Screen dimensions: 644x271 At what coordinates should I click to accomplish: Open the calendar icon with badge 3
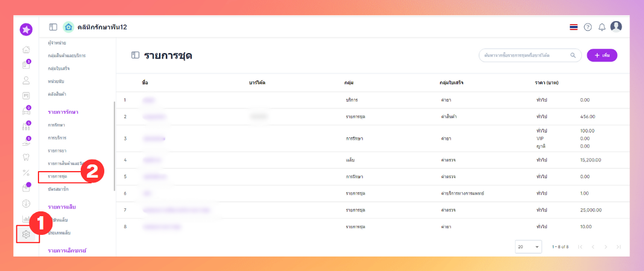click(26, 65)
